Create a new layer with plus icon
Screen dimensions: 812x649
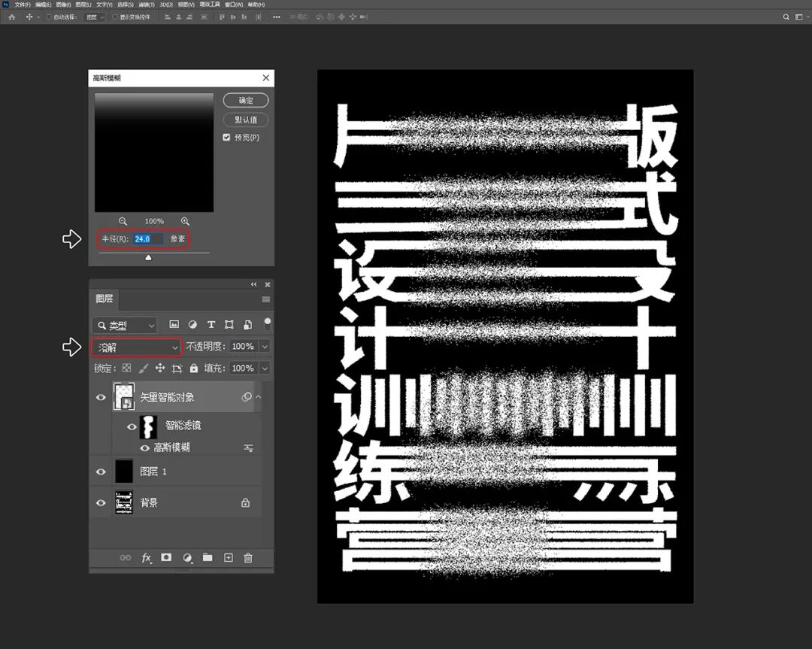coord(229,558)
